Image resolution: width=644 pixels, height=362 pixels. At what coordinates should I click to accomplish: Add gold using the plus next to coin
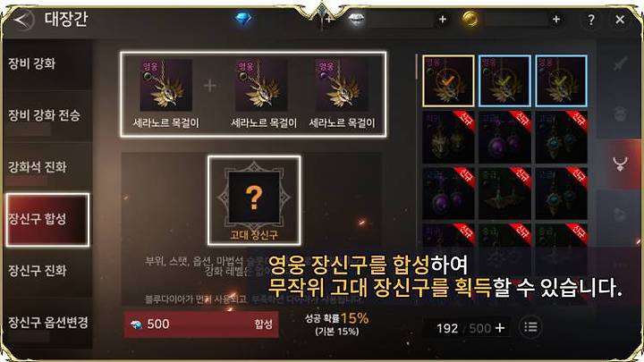click(x=556, y=19)
